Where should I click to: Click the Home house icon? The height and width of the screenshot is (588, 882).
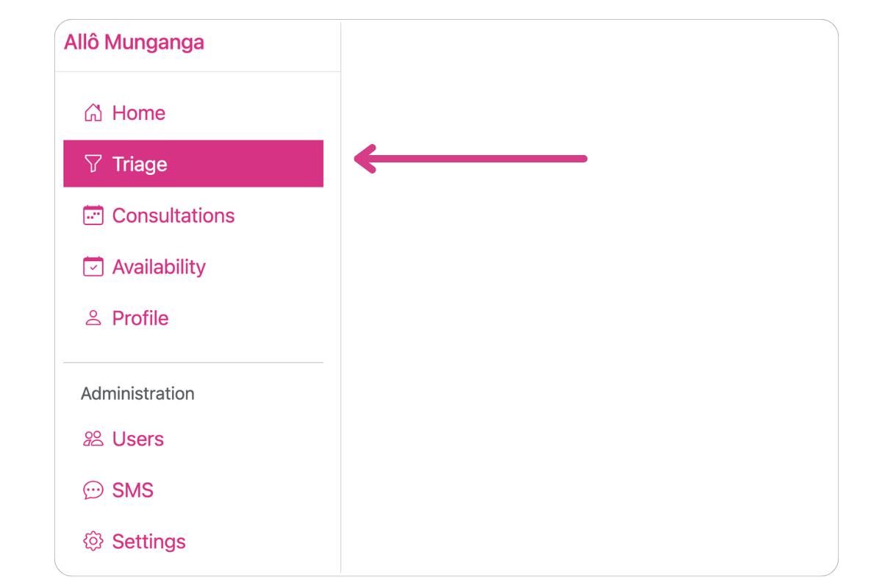coord(93,113)
